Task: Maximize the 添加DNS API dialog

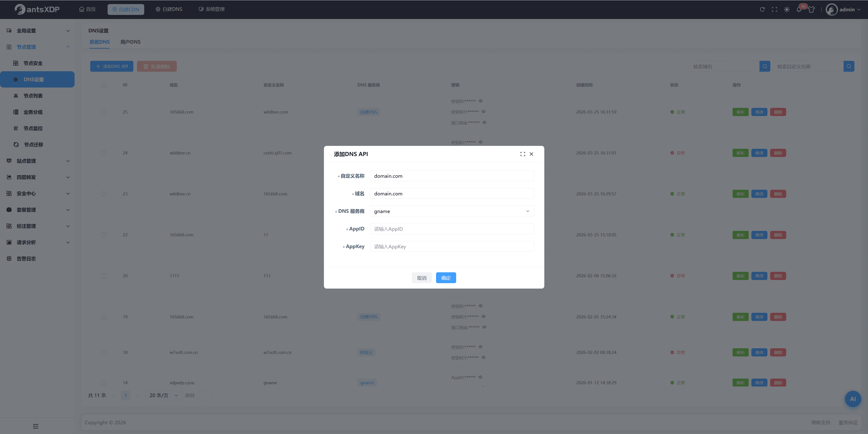Action: tap(523, 154)
